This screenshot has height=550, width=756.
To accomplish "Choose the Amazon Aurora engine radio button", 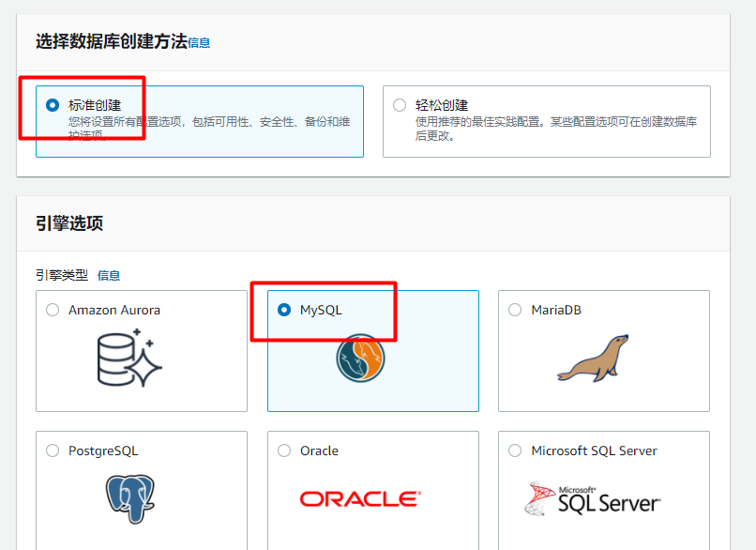I will (x=53, y=310).
